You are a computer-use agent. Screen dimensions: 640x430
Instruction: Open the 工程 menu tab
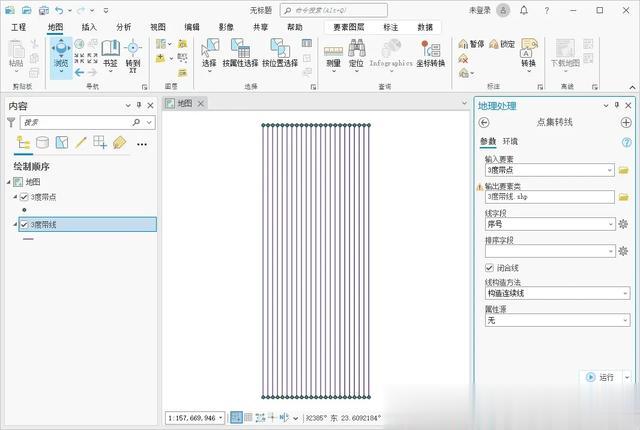click(x=19, y=27)
